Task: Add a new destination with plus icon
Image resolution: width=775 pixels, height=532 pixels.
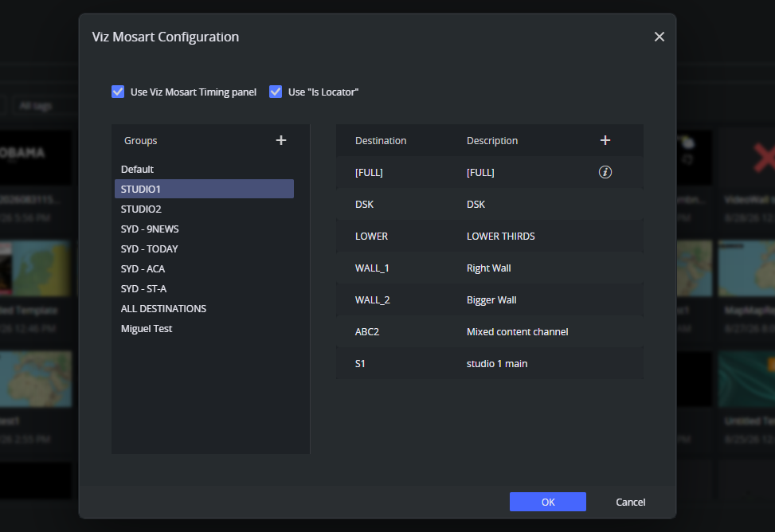Action: click(x=605, y=140)
